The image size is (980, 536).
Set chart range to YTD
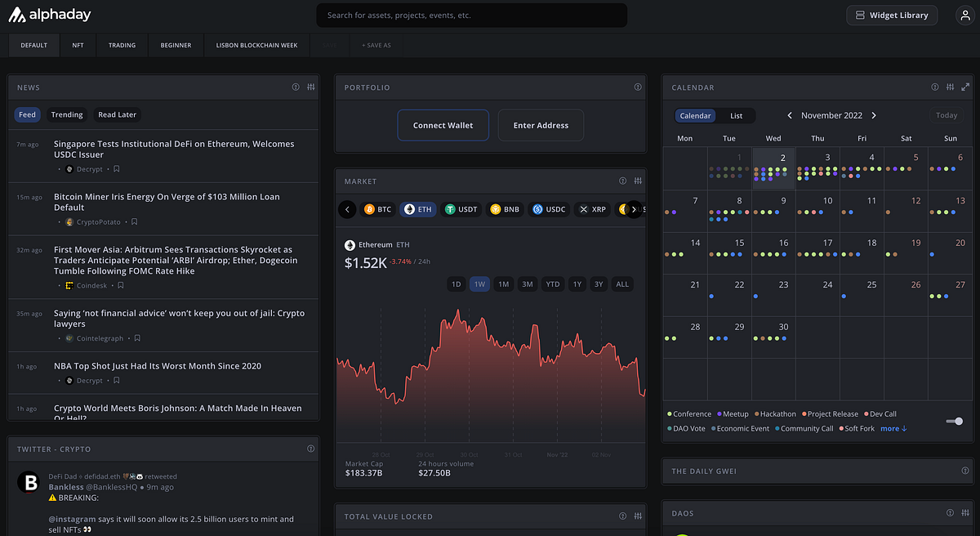pos(553,284)
